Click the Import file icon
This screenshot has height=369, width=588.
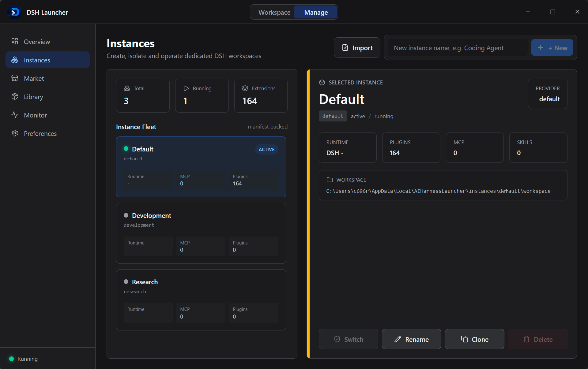coord(345,48)
